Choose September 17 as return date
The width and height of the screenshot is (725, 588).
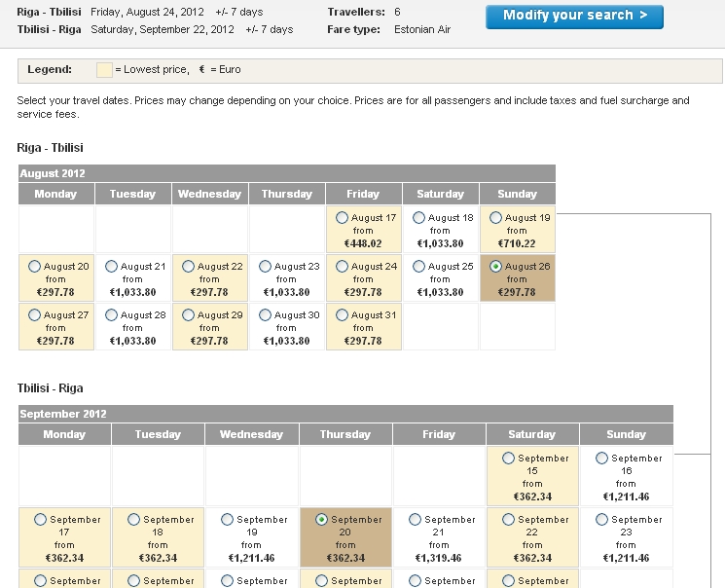click(40, 520)
